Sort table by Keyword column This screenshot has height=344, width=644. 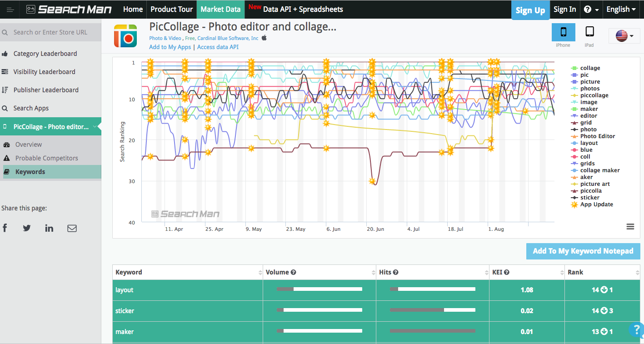pyautogui.click(x=188, y=272)
